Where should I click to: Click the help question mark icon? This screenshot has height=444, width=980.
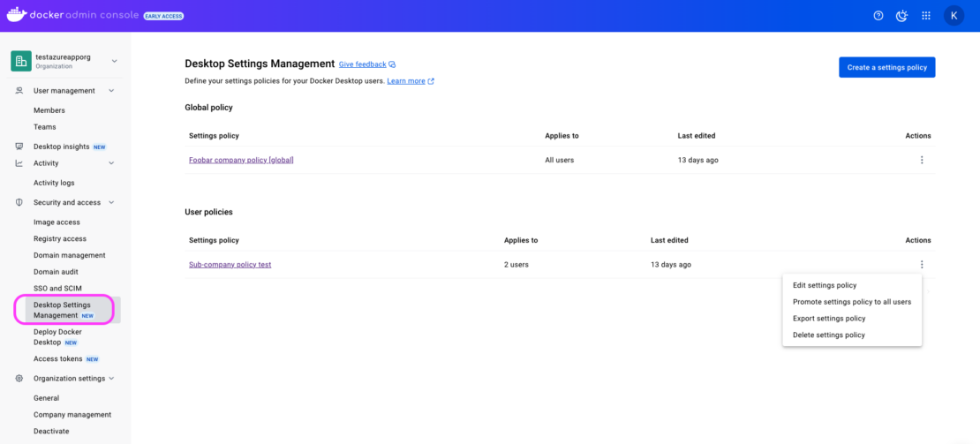[x=878, y=15]
